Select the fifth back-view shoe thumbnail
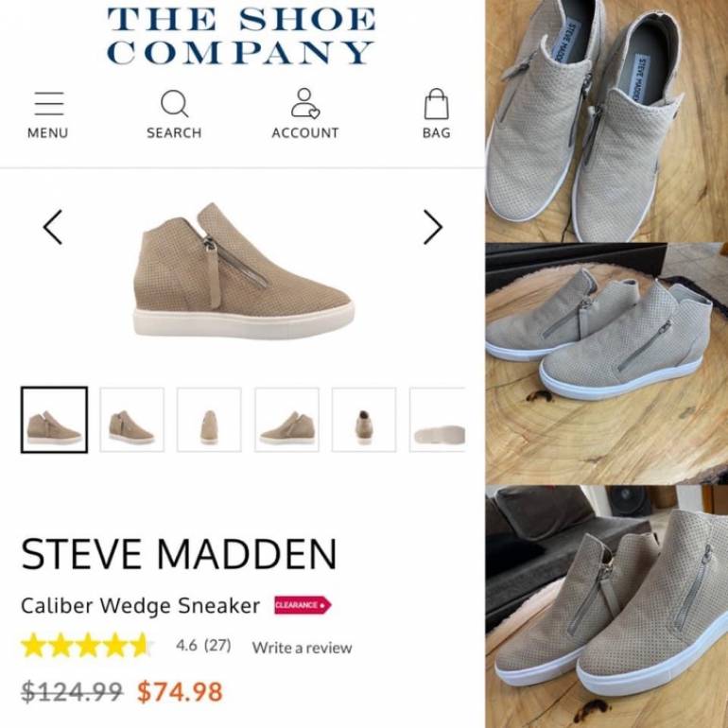728x728 pixels. [x=364, y=420]
